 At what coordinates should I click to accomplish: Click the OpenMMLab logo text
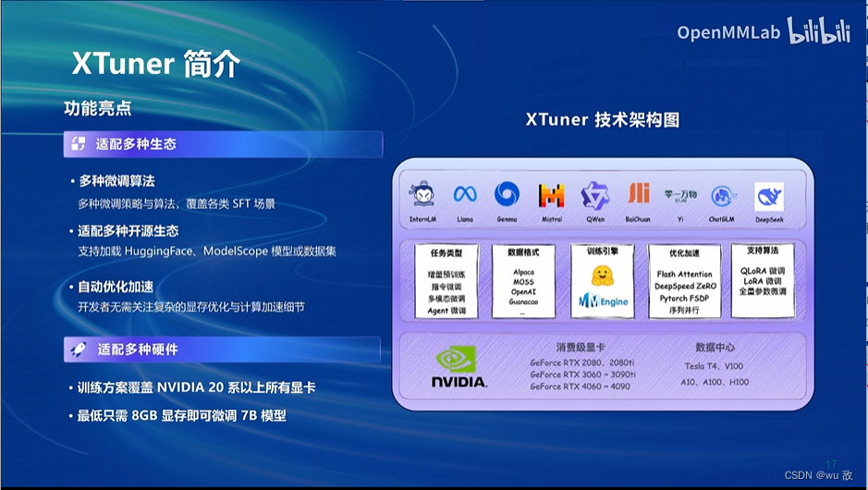pos(727,32)
